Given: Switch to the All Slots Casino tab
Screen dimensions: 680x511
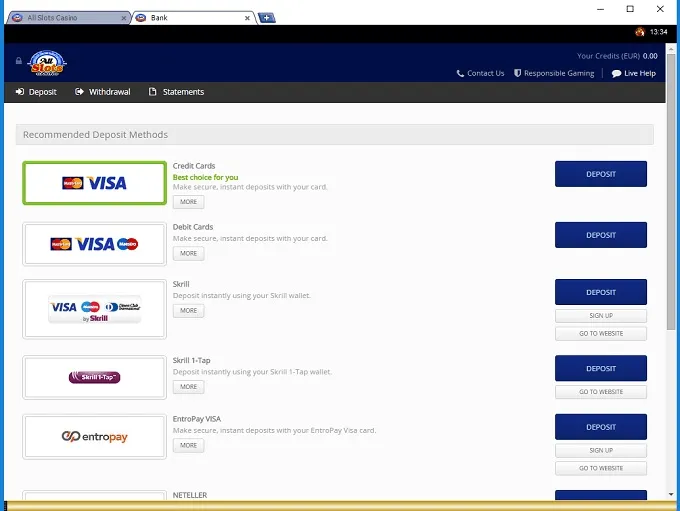Looking at the screenshot, I should click(68, 18).
